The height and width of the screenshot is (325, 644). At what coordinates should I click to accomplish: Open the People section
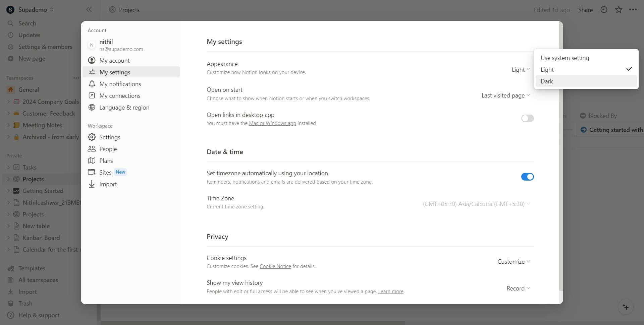coord(131,149)
